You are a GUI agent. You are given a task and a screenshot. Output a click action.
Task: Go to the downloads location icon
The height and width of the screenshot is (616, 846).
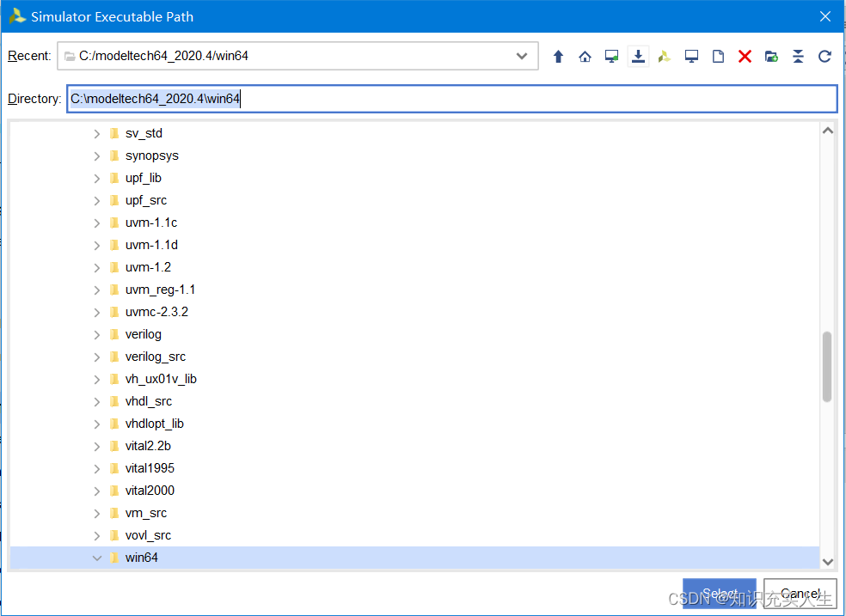[638, 57]
